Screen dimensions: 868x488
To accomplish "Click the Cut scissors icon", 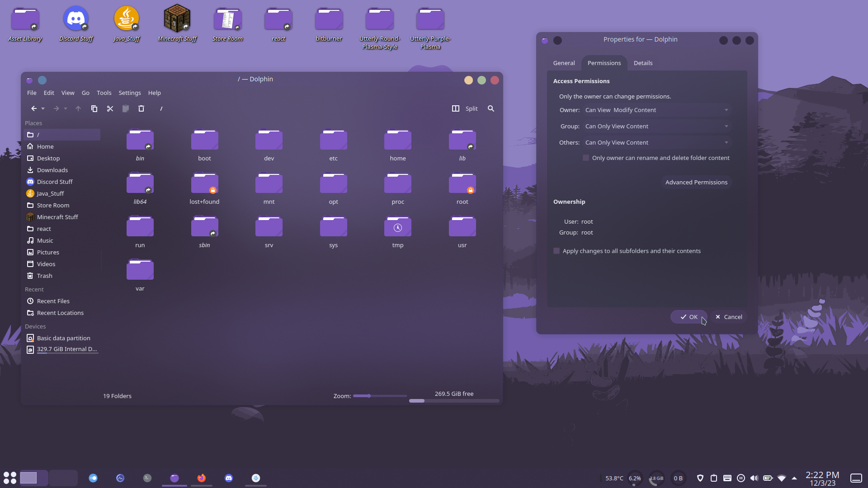I will (110, 108).
